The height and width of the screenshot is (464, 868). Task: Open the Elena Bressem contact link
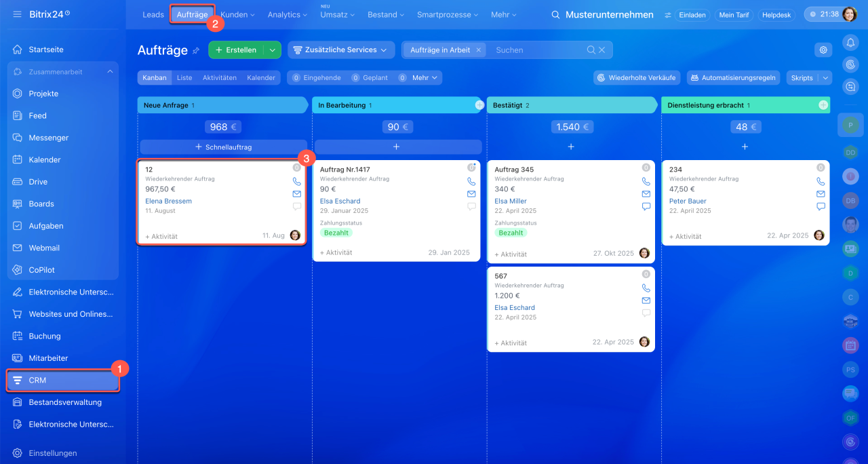tap(168, 201)
